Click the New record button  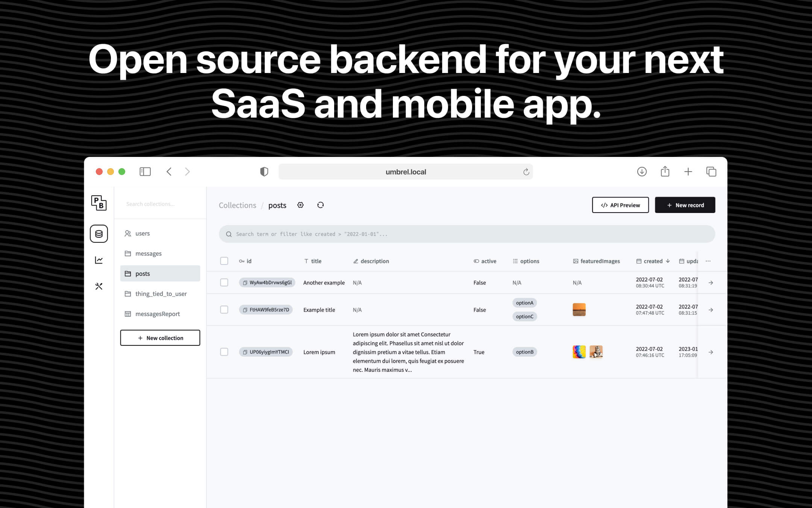point(685,205)
